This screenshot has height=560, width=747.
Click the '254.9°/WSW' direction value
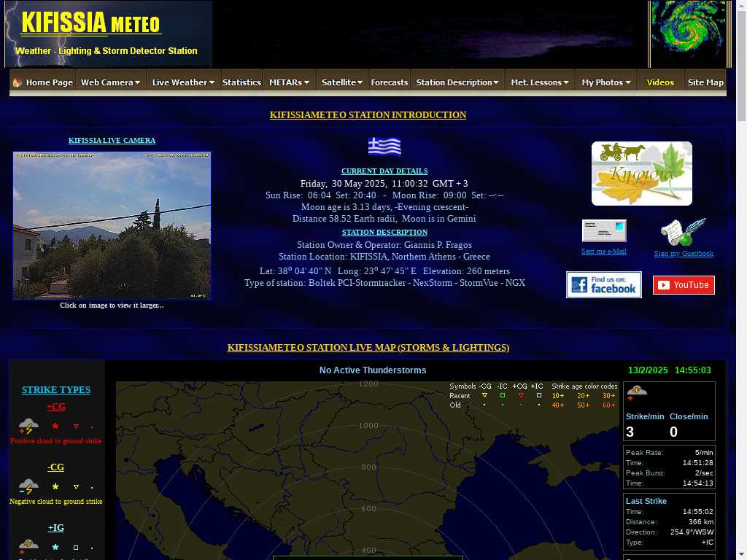point(692,532)
